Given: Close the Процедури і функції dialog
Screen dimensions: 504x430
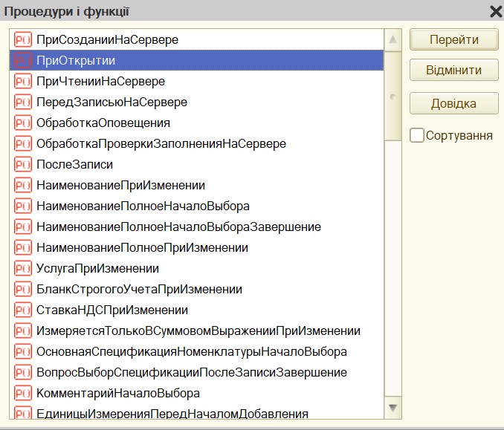Looking at the screenshot, I should pos(497,12).
